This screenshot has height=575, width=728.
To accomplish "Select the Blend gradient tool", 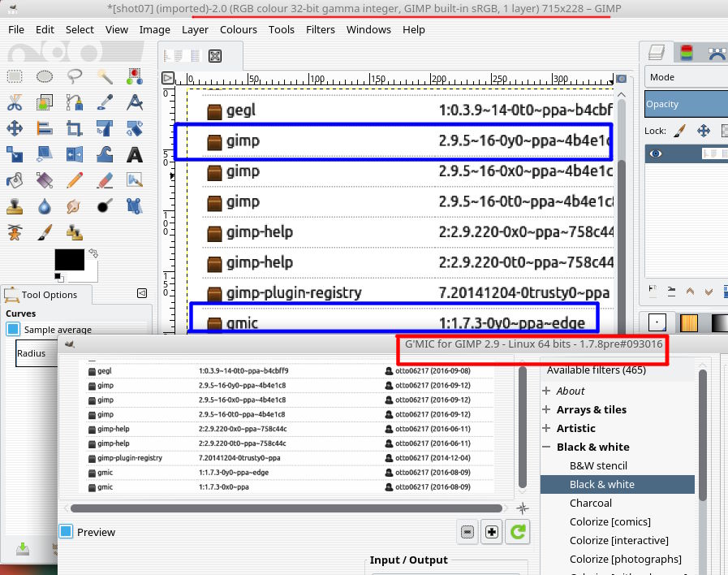I will point(45,180).
